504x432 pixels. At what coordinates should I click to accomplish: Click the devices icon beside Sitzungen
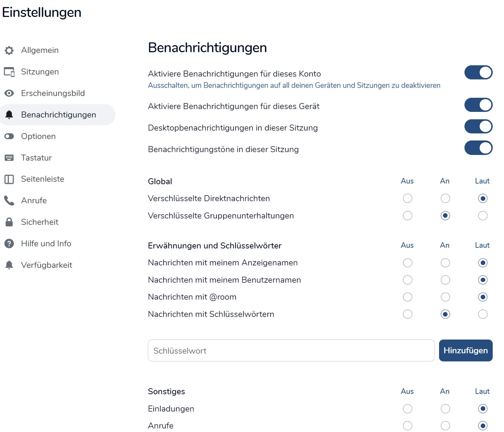pyautogui.click(x=9, y=72)
